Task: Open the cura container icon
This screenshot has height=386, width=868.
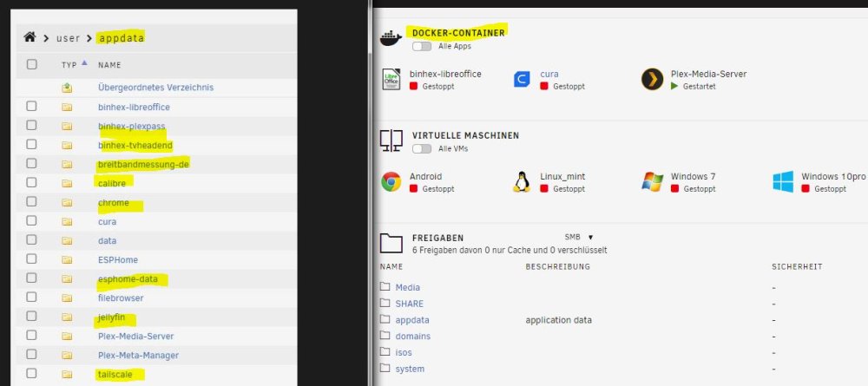Action: pyautogui.click(x=522, y=79)
